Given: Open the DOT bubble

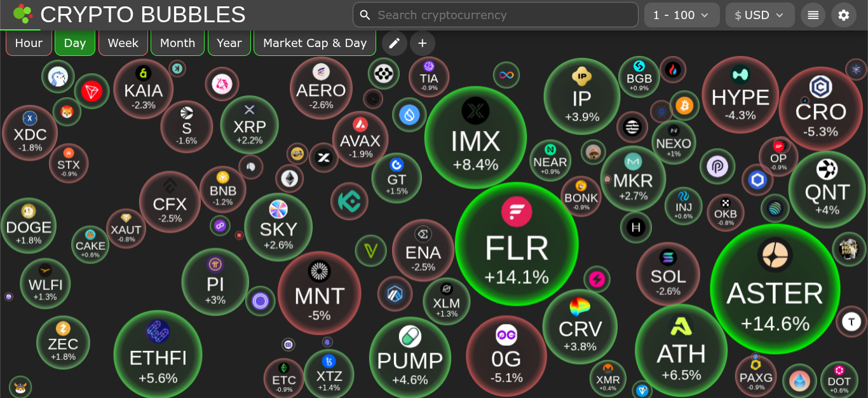Looking at the screenshot, I should (x=839, y=380).
